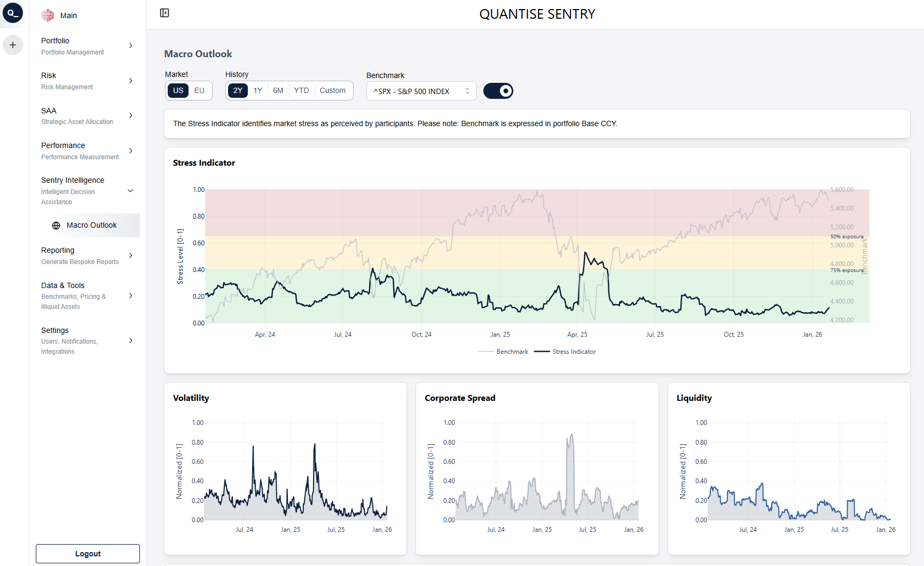Select the YTD history option
Viewport: 924px width, 566px height.
(301, 90)
